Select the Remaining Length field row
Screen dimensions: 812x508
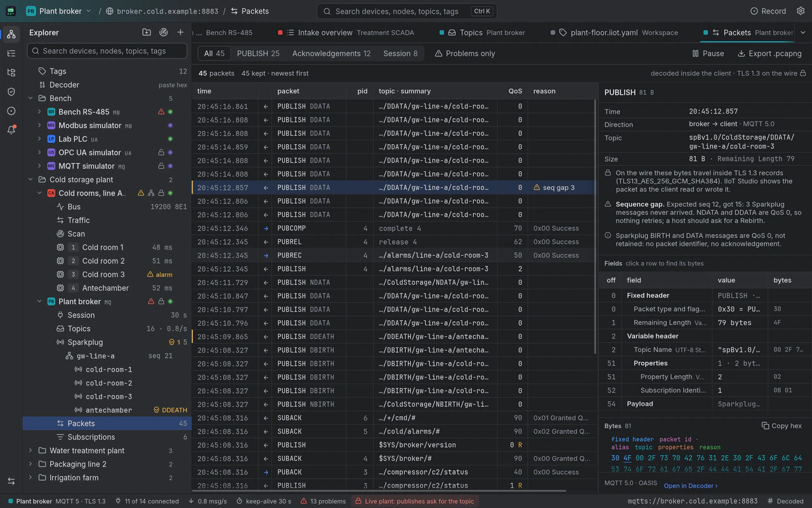pos(705,323)
